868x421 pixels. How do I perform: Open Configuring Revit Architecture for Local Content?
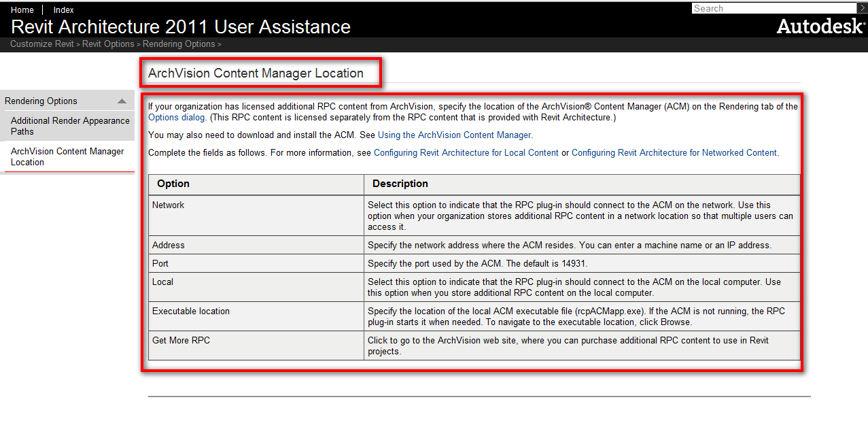[x=466, y=153]
